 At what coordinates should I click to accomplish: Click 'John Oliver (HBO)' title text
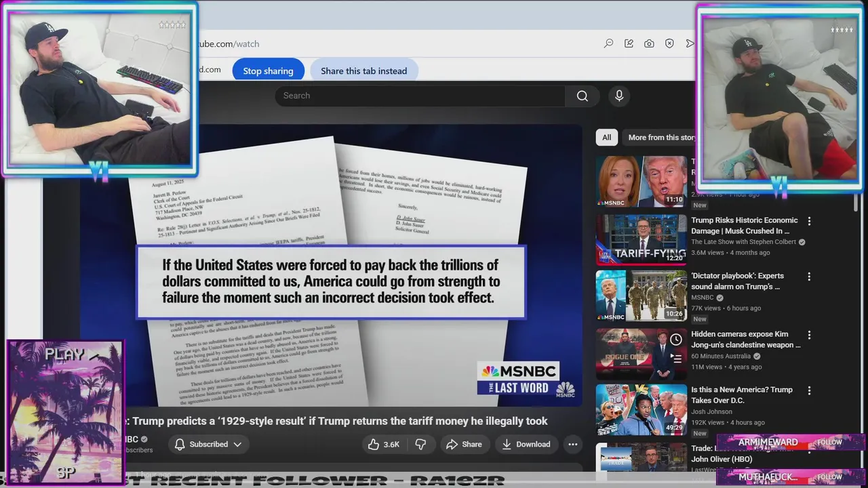click(722, 459)
